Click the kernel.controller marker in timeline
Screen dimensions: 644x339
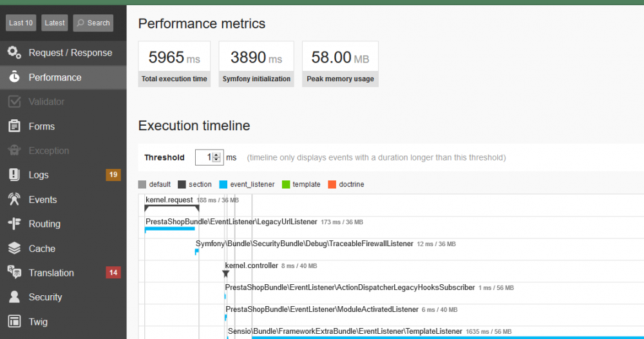click(x=225, y=274)
